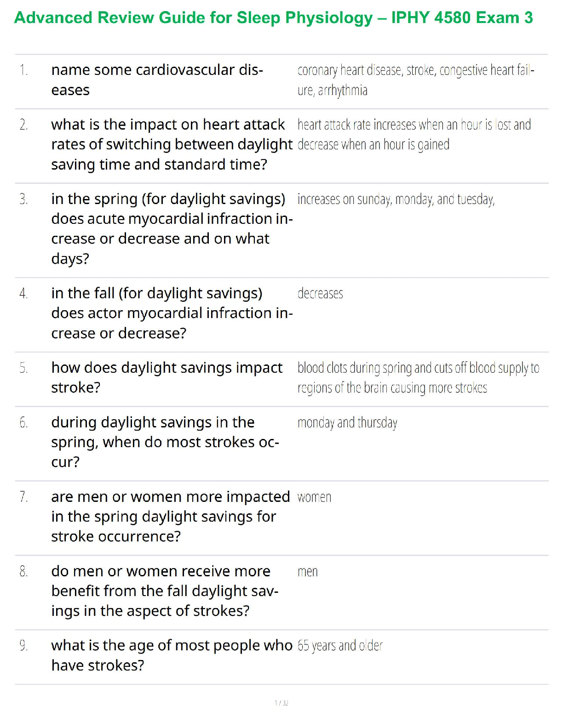Click question 7 about men or women impacted

click(x=170, y=516)
